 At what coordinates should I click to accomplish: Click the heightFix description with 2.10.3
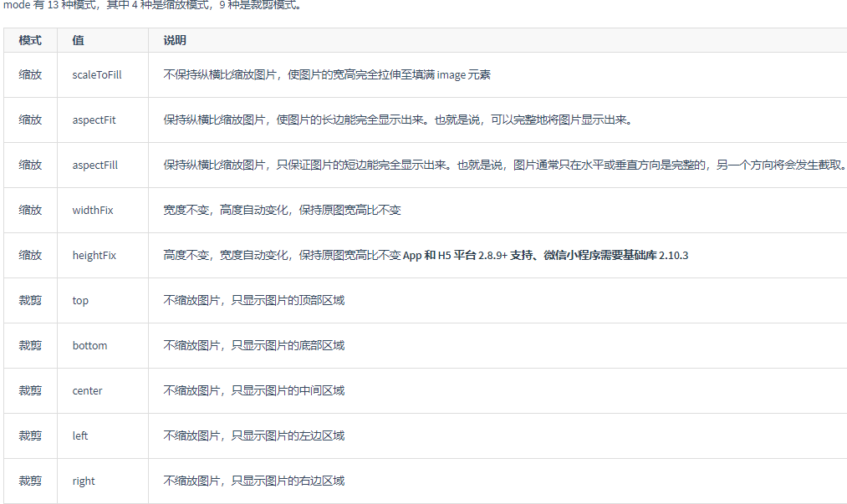[x=426, y=256]
